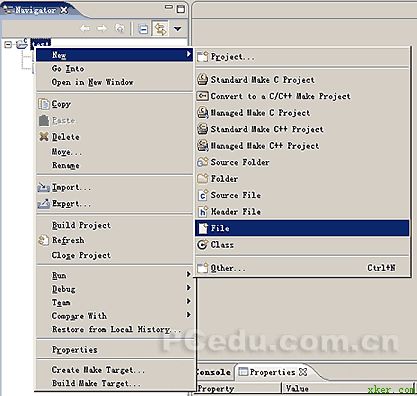Select the highlighted File menu entry
This screenshot has width=417, height=396.
(302, 228)
